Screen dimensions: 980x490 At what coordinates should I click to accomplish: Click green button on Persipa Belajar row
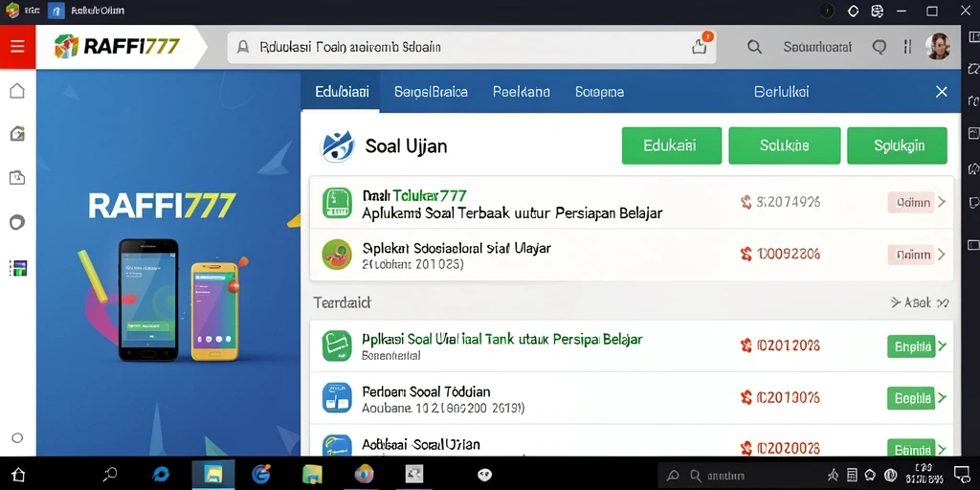click(x=911, y=346)
